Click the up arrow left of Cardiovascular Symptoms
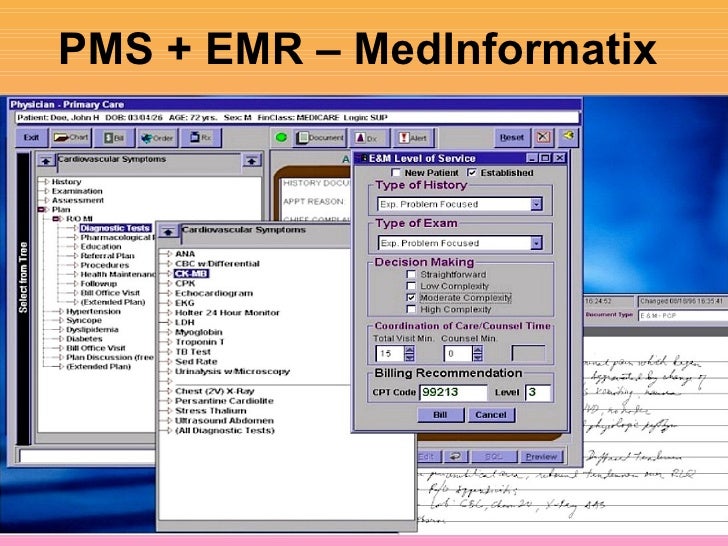Screen dimensions: 728x546 46,161
